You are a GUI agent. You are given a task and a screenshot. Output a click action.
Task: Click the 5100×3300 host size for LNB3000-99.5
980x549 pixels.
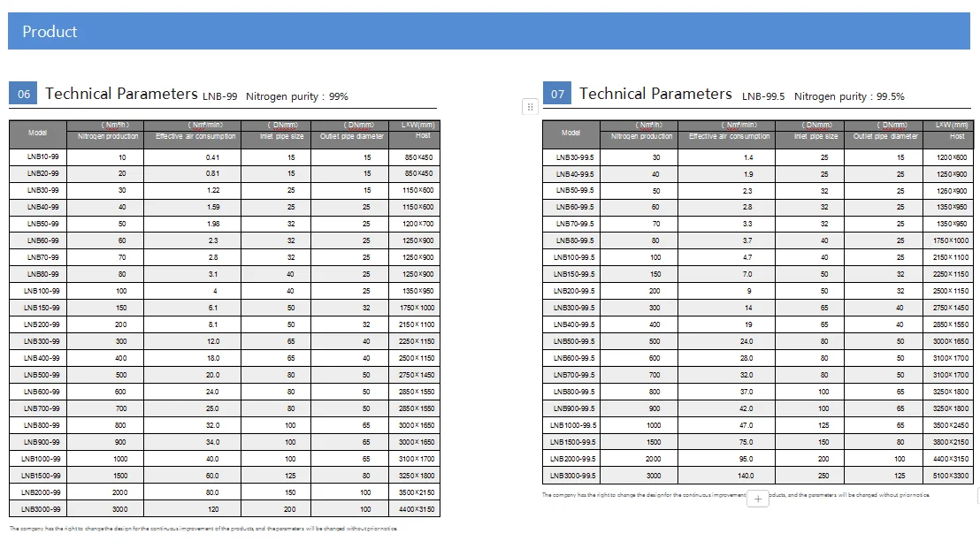click(951, 476)
